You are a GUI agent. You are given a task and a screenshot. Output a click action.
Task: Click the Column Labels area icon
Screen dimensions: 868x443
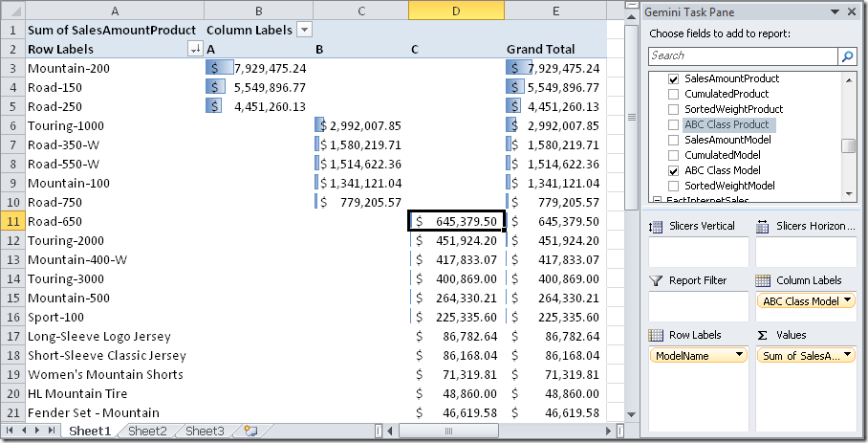762,280
